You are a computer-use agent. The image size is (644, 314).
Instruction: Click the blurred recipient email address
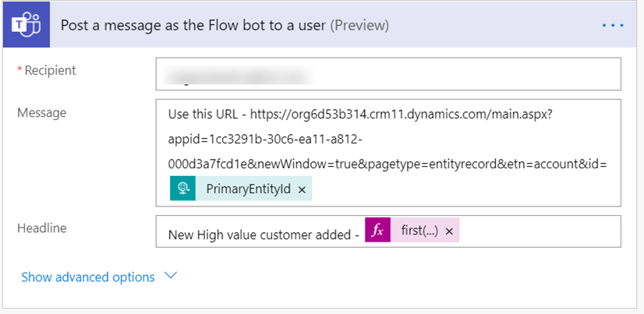click(x=238, y=76)
